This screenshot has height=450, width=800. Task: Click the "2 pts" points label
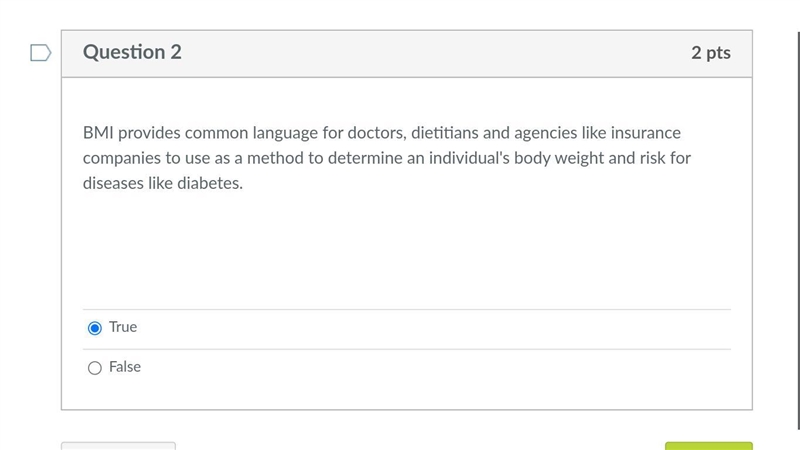(711, 53)
